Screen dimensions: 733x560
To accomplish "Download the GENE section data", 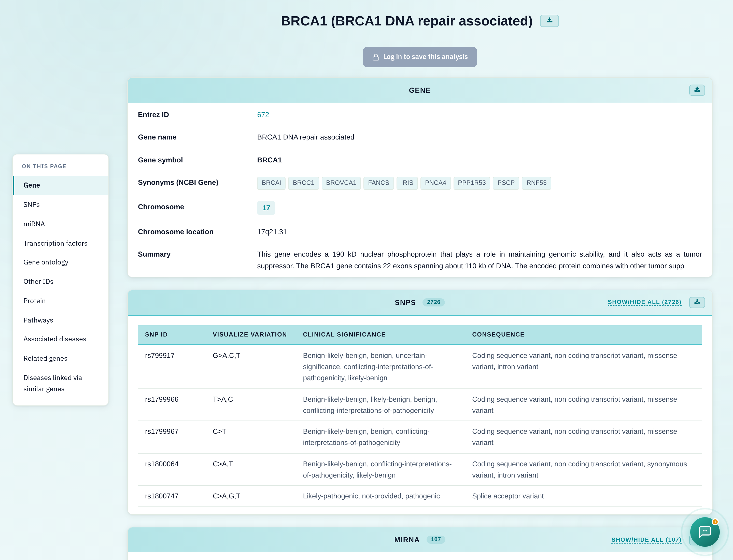I will click(697, 90).
